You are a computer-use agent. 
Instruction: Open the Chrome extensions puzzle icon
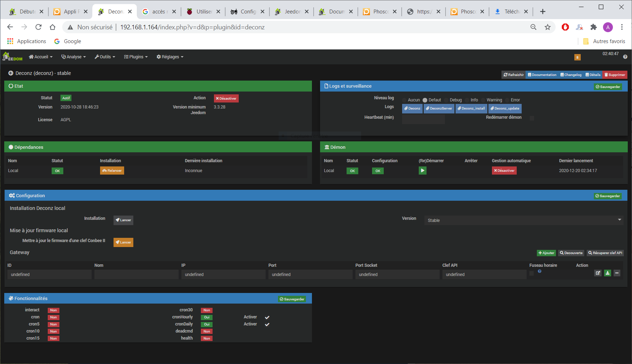point(594,27)
